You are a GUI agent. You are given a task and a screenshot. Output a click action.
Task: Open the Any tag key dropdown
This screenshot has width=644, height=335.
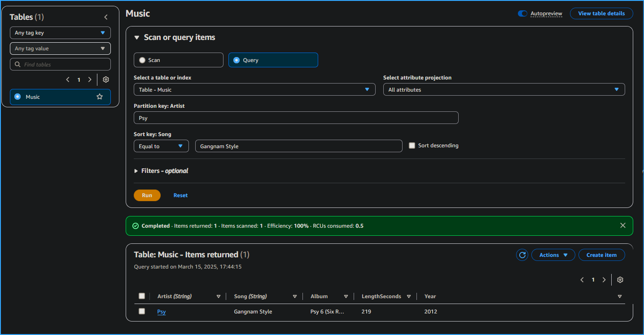tap(60, 33)
